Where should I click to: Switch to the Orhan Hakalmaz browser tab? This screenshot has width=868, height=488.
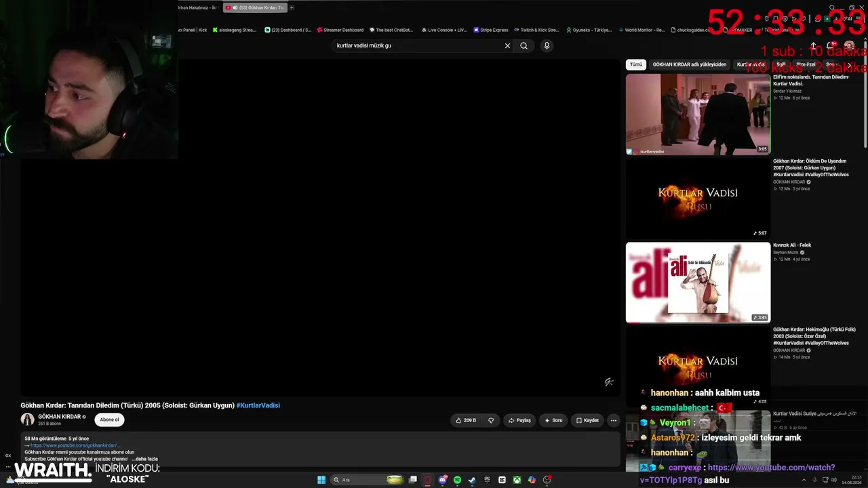click(x=197, y=7)
